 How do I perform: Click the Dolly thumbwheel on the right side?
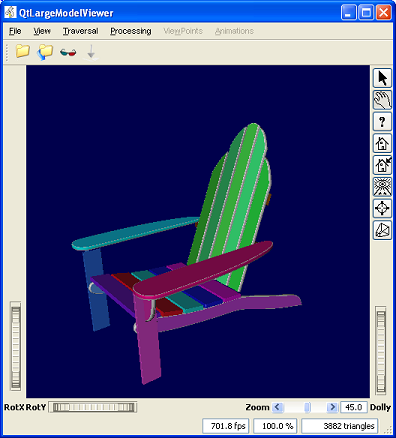click(x=381, y=351)
